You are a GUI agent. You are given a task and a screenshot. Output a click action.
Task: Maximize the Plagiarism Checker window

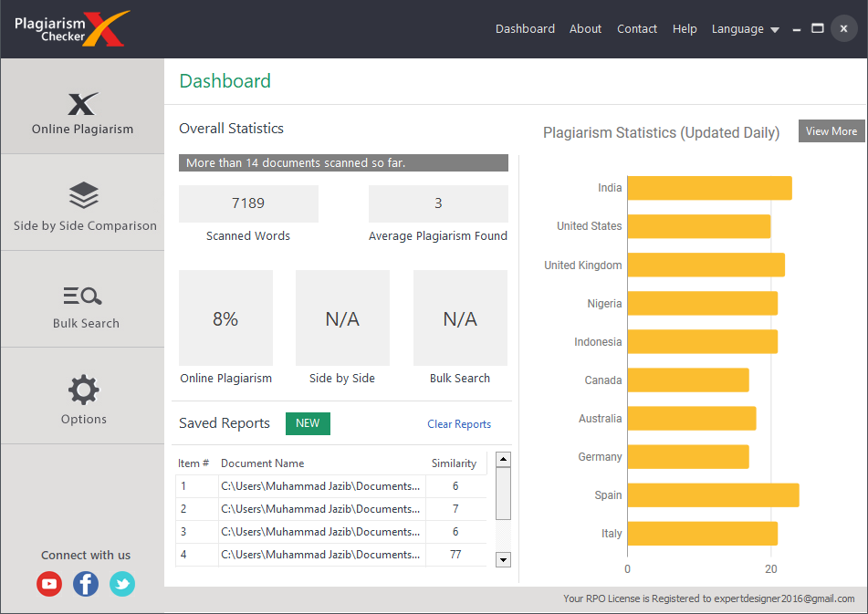pyautogui.click(x=818, y=28)
